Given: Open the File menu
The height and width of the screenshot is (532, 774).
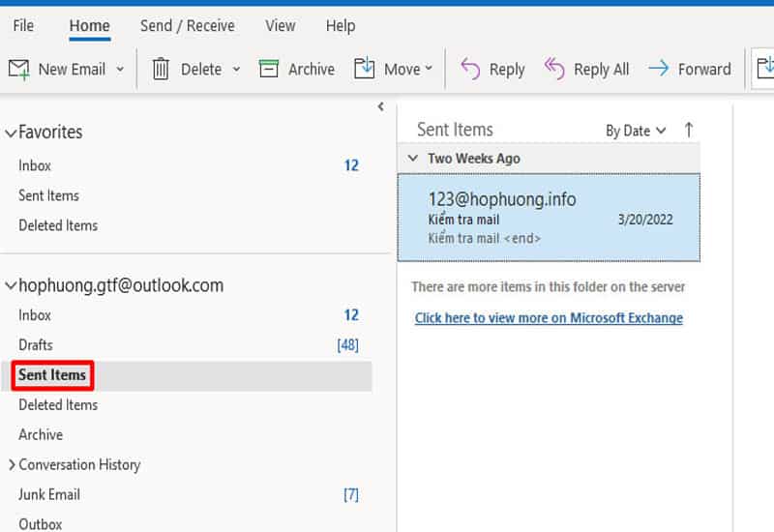Looking at the screenshot, I should click(x=23, y=26).
